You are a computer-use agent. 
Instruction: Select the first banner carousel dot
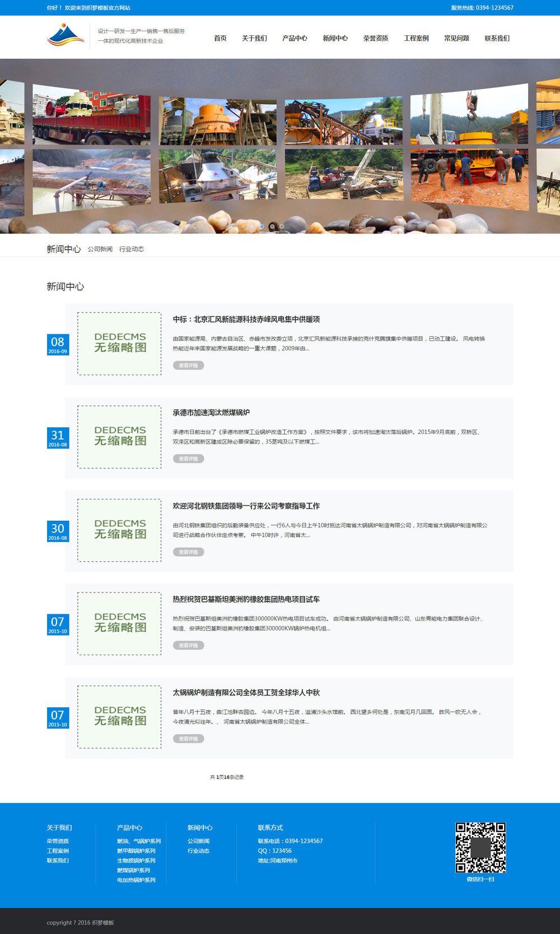pos(262,226)
